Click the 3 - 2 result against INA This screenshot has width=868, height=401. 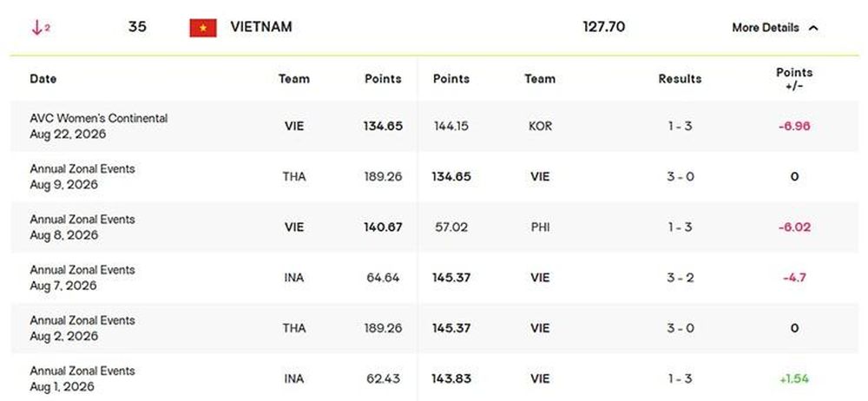click(681, 278)
